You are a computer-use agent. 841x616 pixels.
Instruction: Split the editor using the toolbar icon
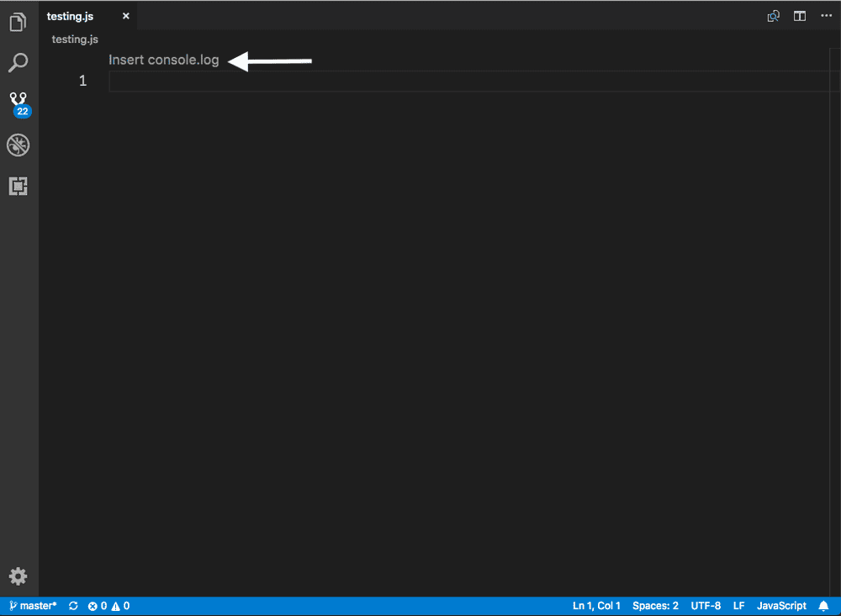pyautogui.click(x=799, y=15)
